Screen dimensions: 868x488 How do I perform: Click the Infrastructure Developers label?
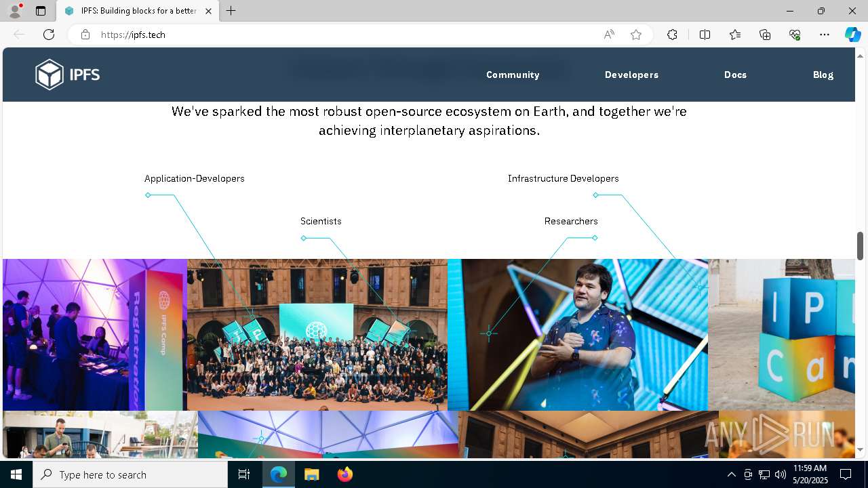click(563, 178)
